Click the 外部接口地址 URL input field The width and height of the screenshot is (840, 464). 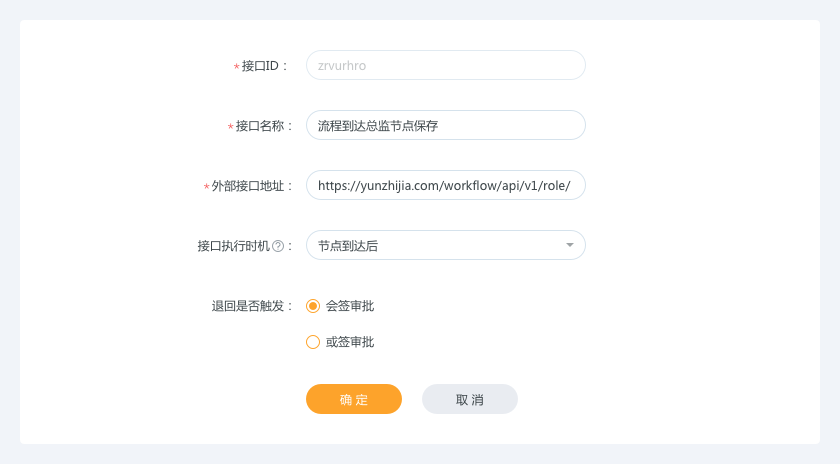(x=446, y=185)
